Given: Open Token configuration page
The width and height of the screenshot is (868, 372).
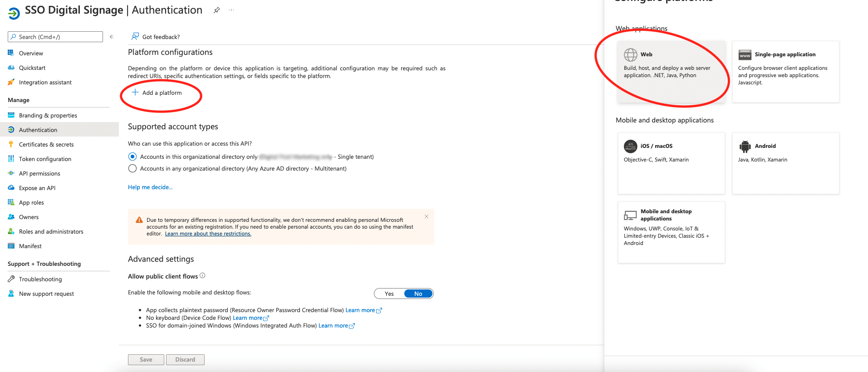Looking at the screenshot, I should 45,159.
